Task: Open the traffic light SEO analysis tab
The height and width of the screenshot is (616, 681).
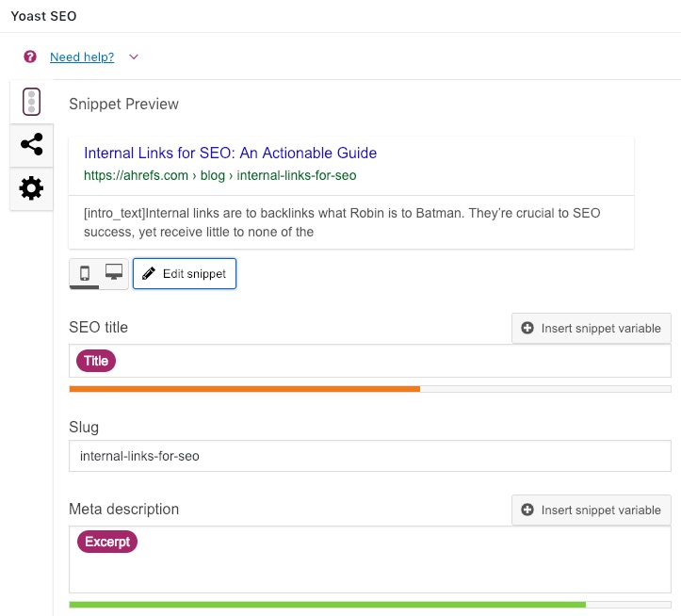Action: pyautogui.click(x=32, y=102)
